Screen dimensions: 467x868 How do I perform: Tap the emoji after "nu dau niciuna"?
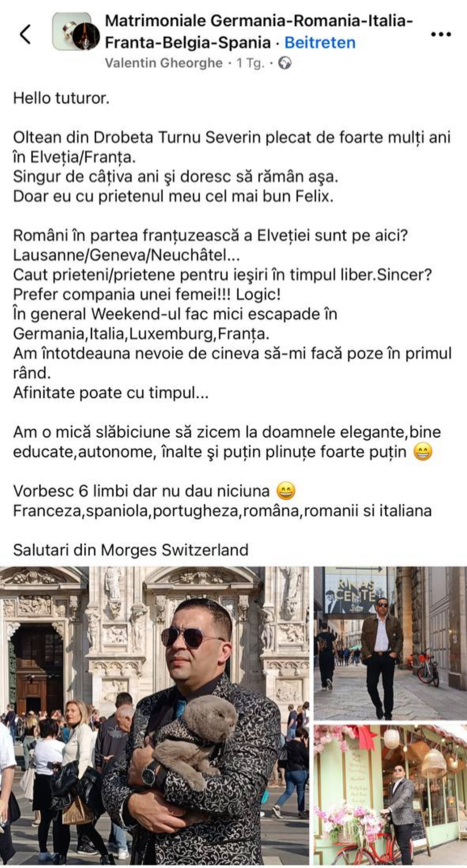(286, 491)
